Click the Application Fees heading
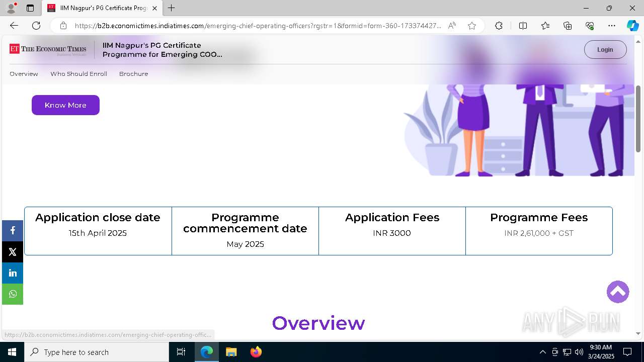Screen dimensions: 644x362 [x=392, y=218]
